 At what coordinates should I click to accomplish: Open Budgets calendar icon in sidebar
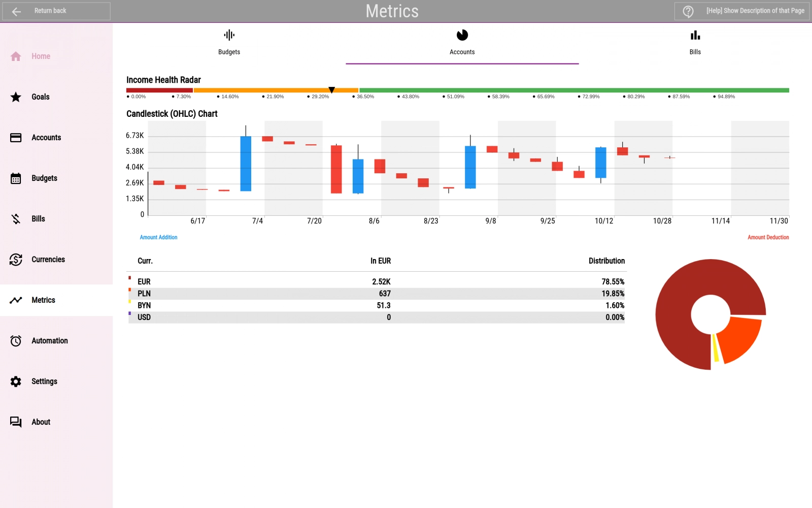(x=16, y=178)
